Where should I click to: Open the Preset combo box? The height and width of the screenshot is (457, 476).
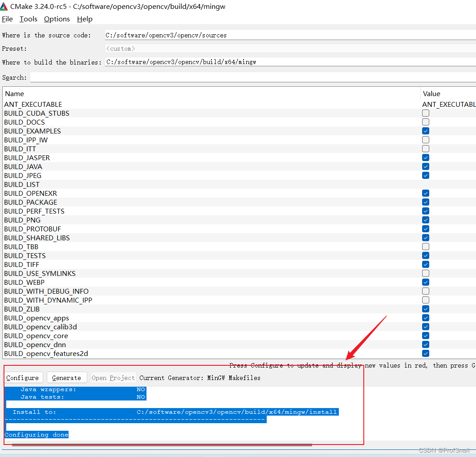[x=290, y=49]
